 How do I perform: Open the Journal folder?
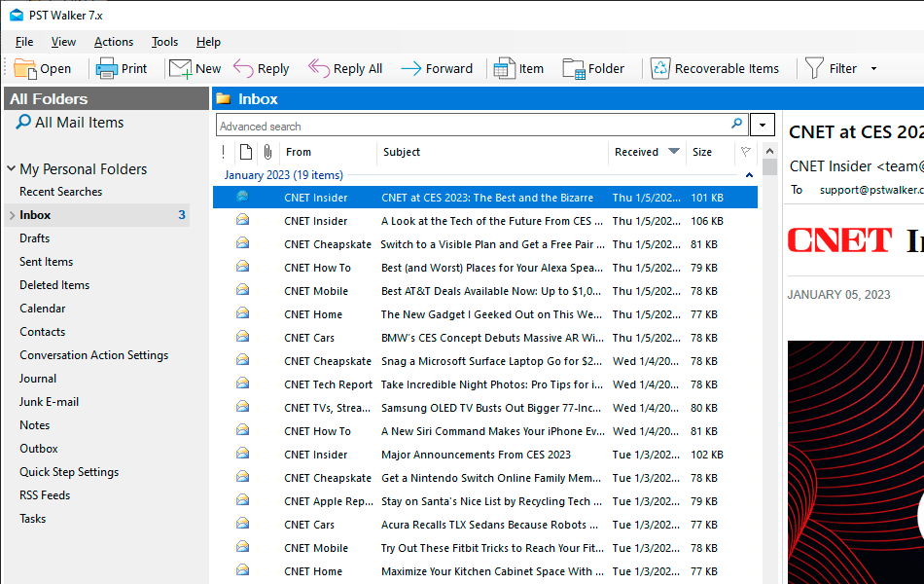(x=38, y=379)
